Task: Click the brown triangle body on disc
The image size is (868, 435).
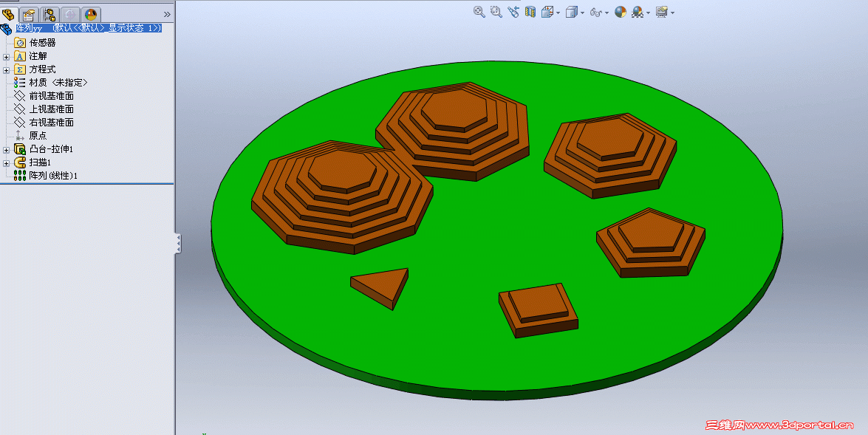Action: point(383,286)
